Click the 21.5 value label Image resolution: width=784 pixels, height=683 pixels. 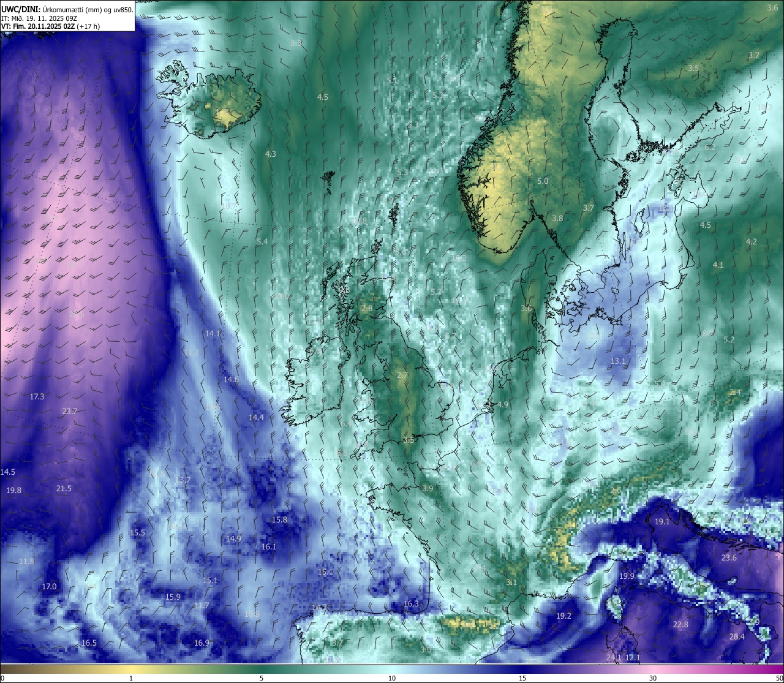[x=64, y=488]
